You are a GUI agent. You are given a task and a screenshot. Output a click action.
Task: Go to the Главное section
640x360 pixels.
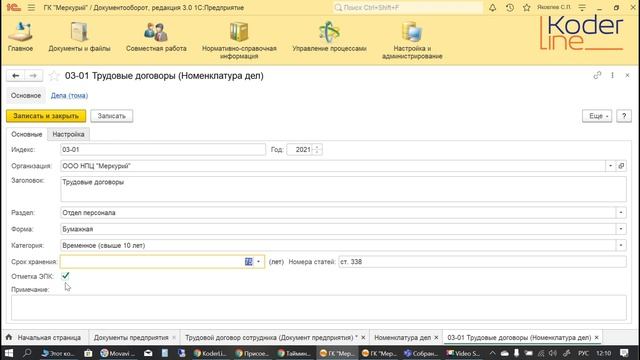(20, 37)
